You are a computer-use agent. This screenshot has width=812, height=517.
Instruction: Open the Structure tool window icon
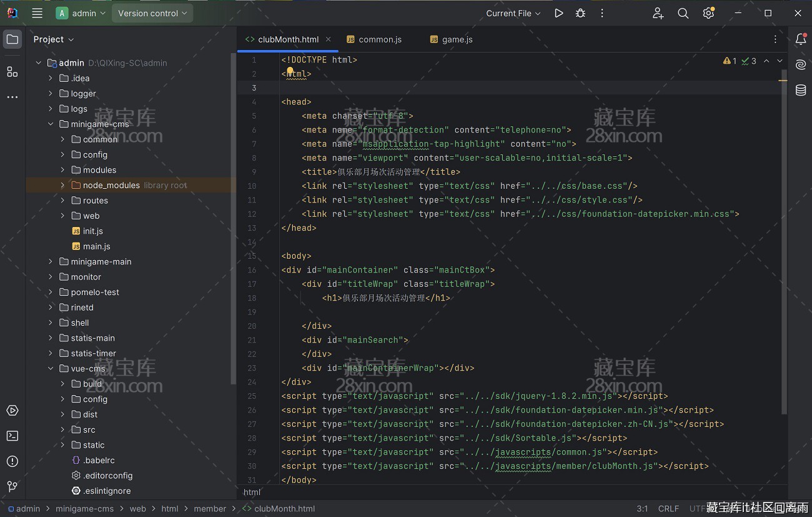click(12, 72)
